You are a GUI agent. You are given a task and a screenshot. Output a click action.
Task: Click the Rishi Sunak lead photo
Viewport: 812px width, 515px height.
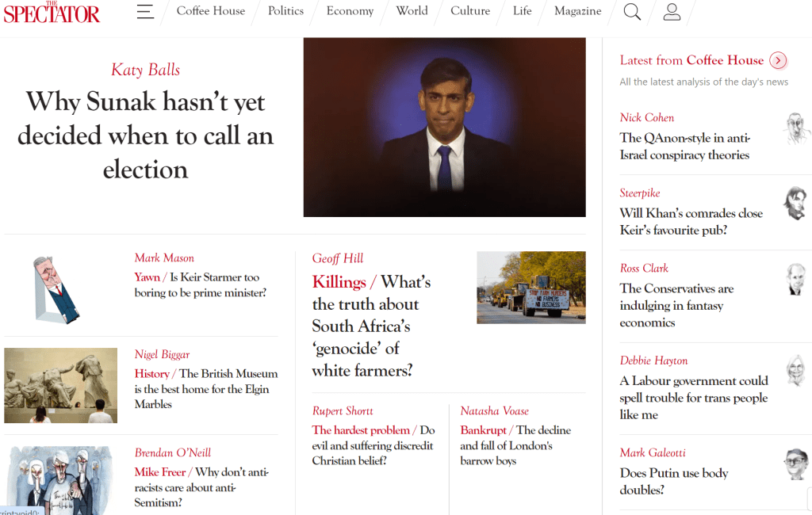pos(444,128)
